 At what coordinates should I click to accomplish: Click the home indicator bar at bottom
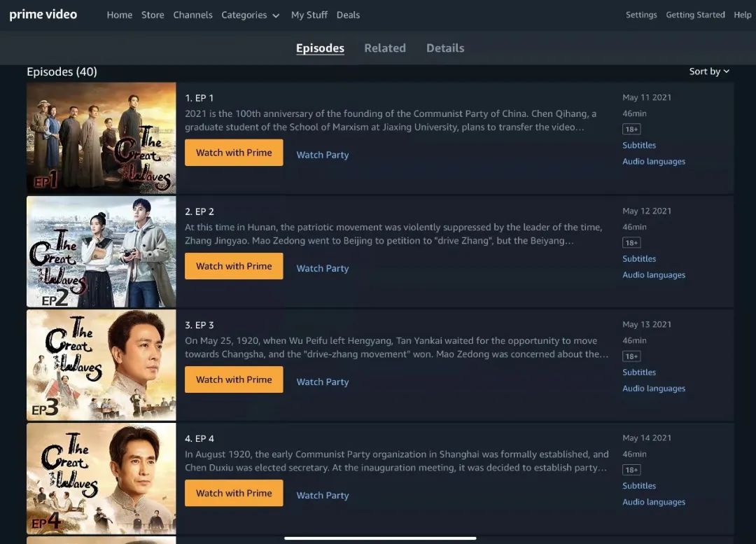pyautogui.click(x=380, y=538)
